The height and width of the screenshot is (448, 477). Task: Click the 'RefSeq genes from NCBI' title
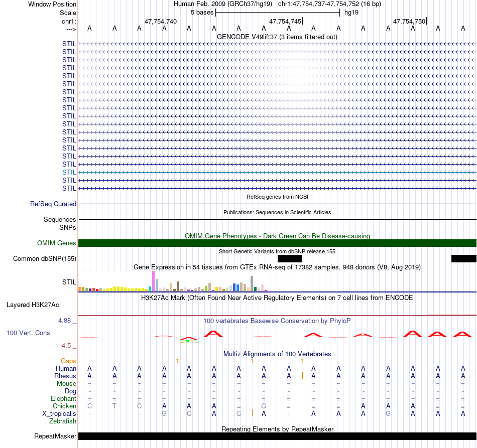277,197
